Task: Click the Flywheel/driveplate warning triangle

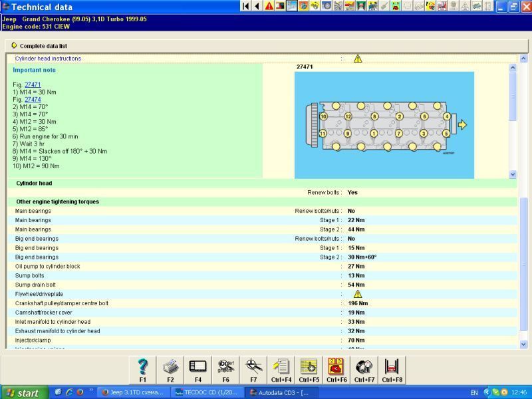Action: point(358,294)
